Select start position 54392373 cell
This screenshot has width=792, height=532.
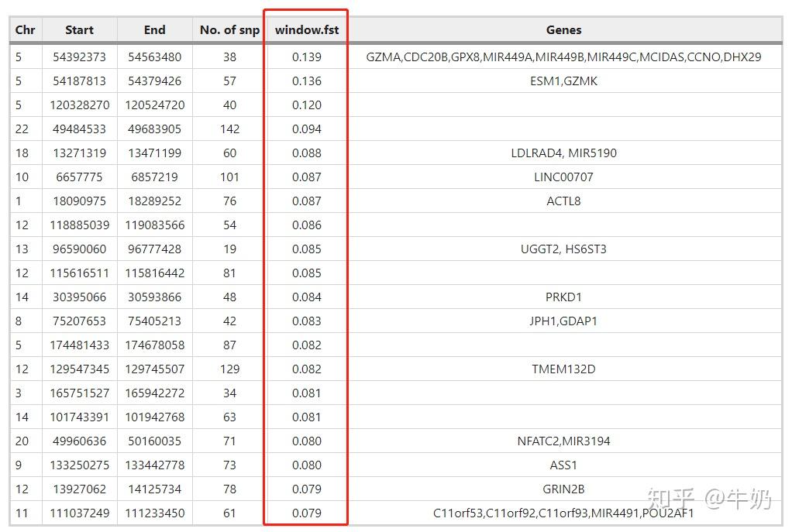pos(80,57)
